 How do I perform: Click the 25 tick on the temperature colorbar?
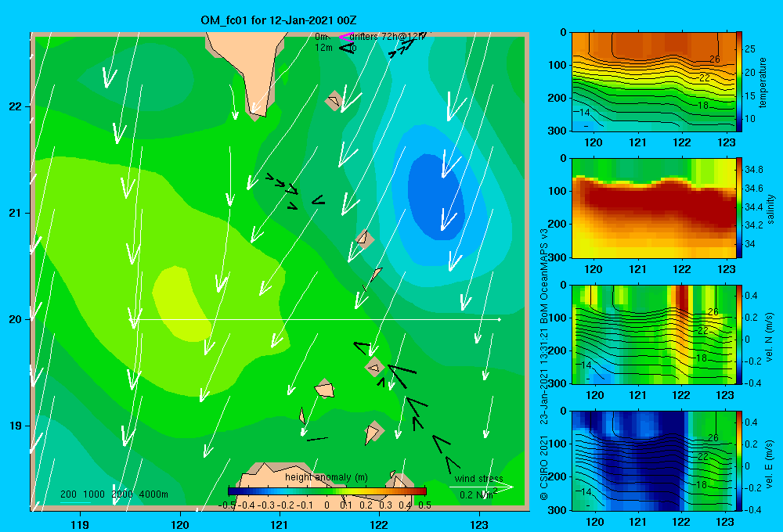tap(750, 49)
